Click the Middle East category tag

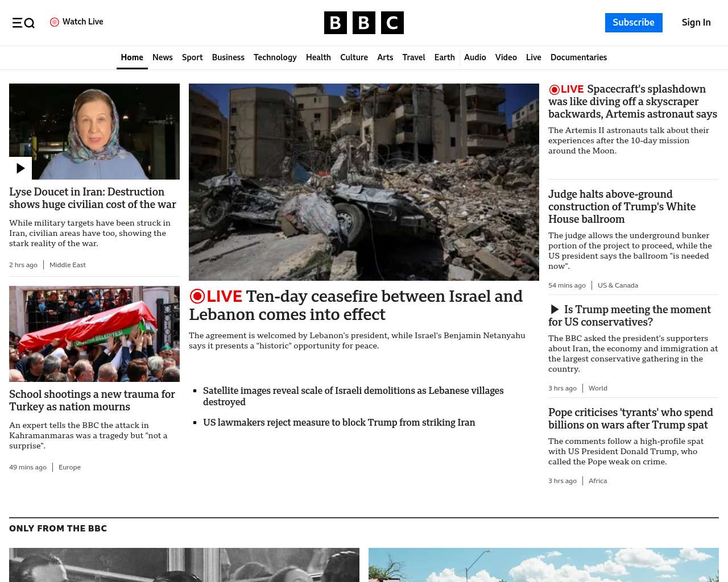point(68,265)
